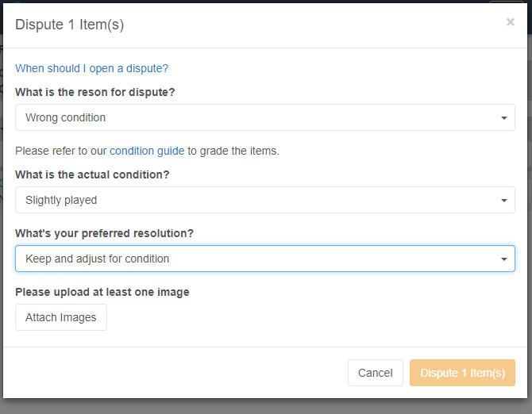Viewport: 532px width, 414px height.
Task: Click the caret arrow on the preferred resolution dropdown
Action: point(504,259)
